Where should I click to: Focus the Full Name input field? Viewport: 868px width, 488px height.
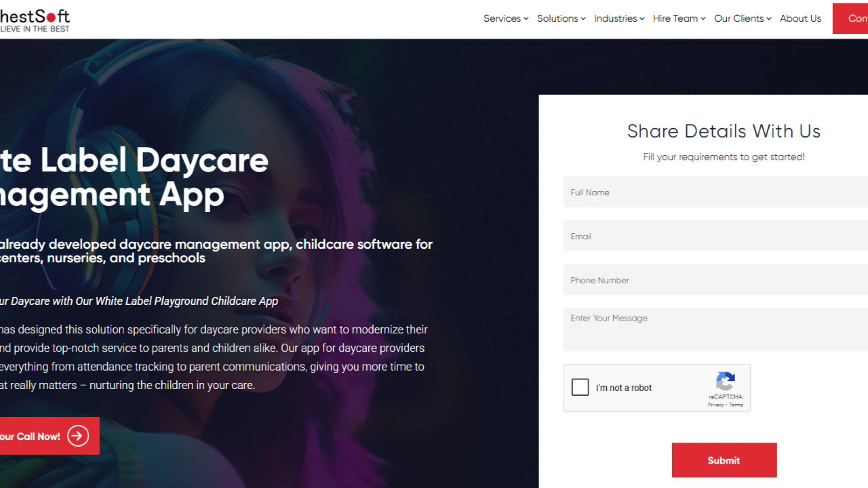tap(715, 192)
